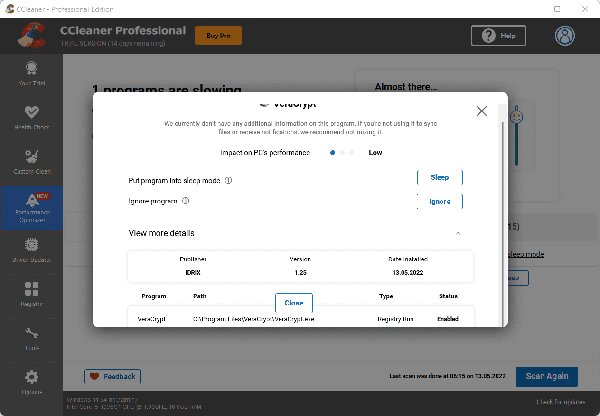Click the Check for updates link
The width and height of the screenshot is (600, 416).
click(561, 402)
